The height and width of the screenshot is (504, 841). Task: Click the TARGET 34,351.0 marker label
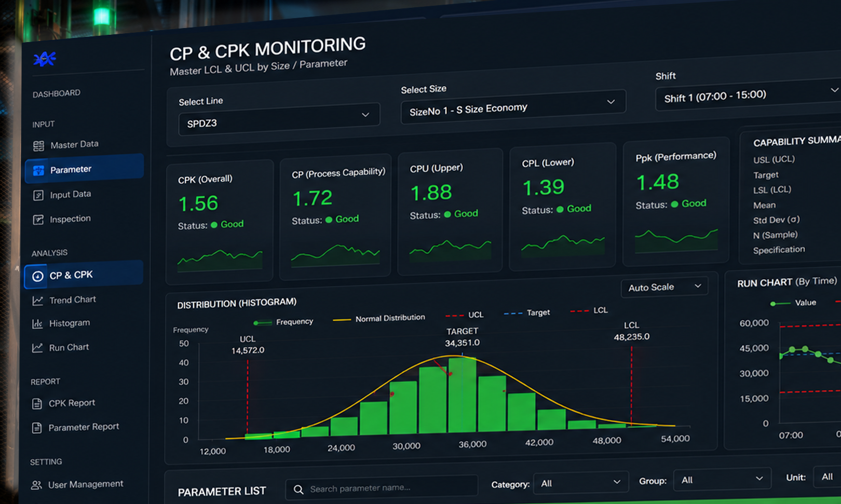(462, 337)
